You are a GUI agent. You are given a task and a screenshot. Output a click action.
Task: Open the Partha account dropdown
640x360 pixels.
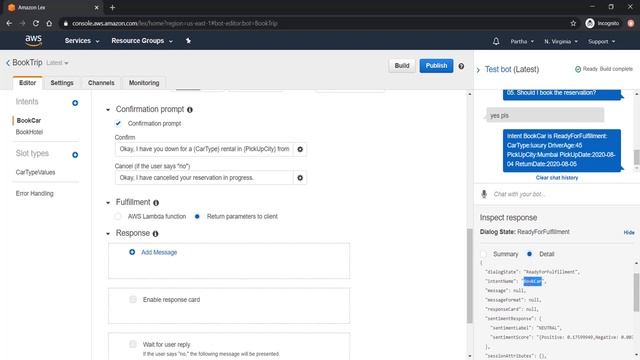522,42
